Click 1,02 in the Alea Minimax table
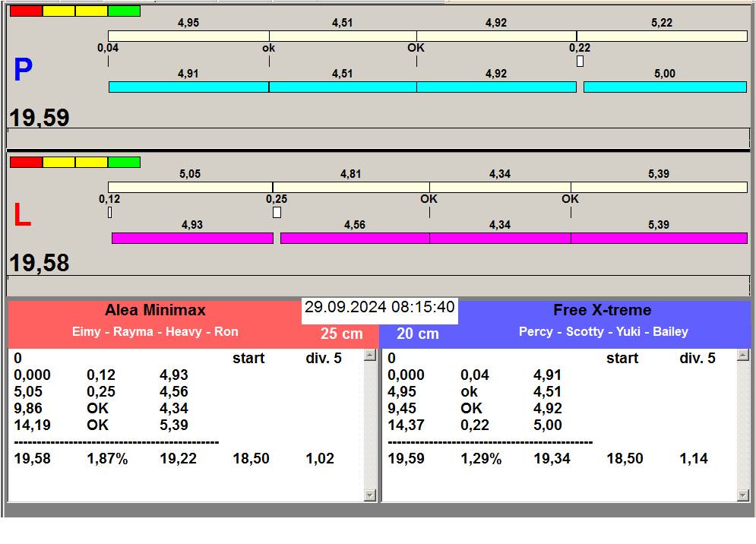Viewport: 756px width, 544px height. pos(320,459)
